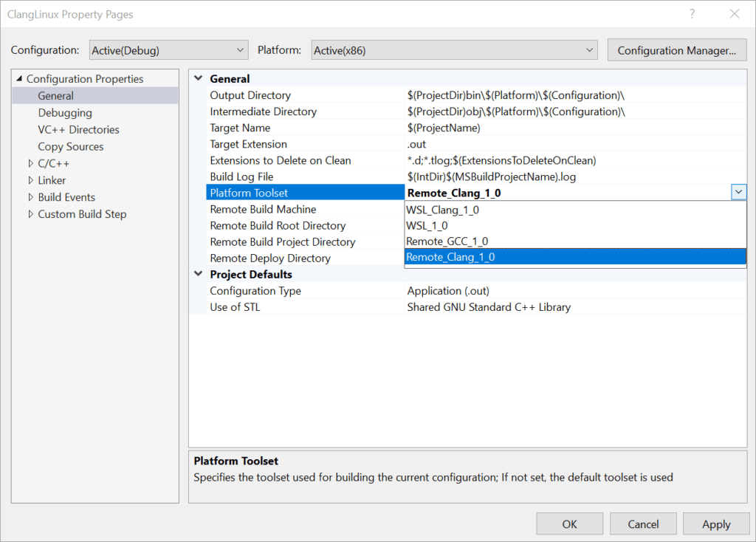Open the Platform combo box
Viewport: 756px width, 542px height.
[453, 49]
